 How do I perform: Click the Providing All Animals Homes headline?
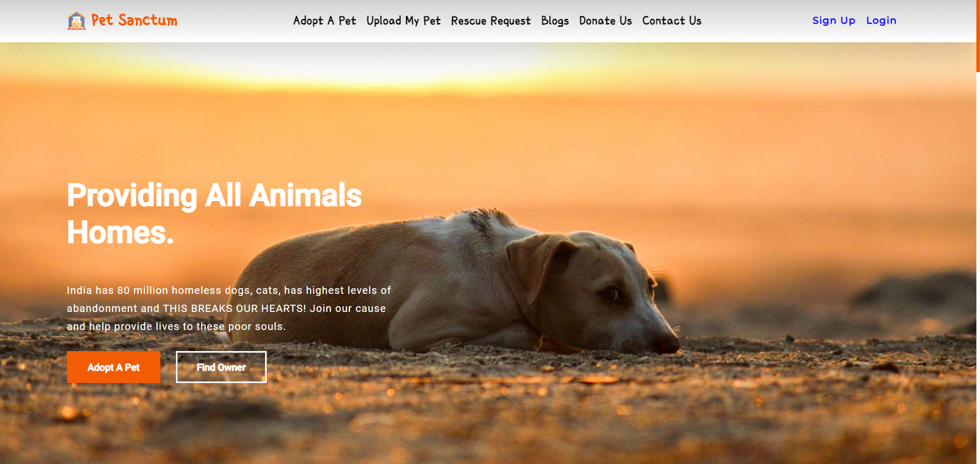point(214,213)
